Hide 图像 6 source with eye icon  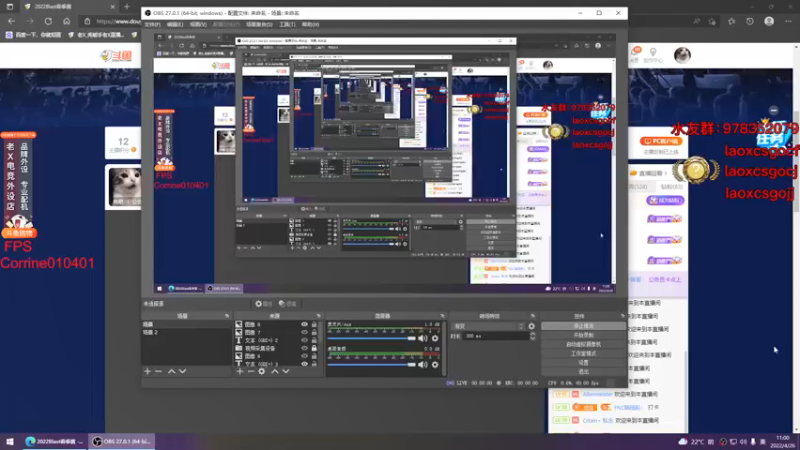305,356
